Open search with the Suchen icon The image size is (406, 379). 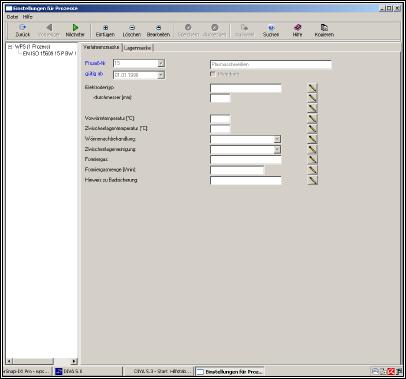271,30
